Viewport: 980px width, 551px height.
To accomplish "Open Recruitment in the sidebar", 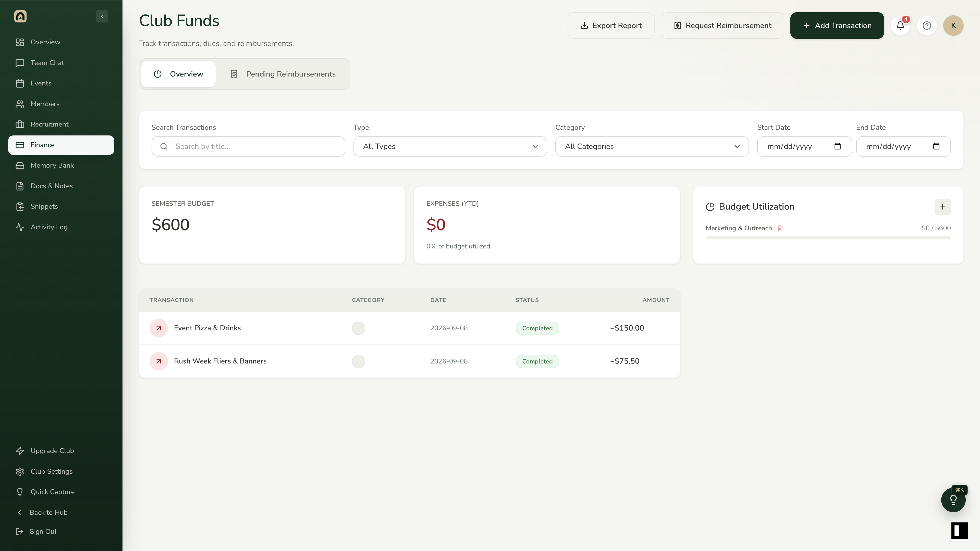I will tap(61, 124).
